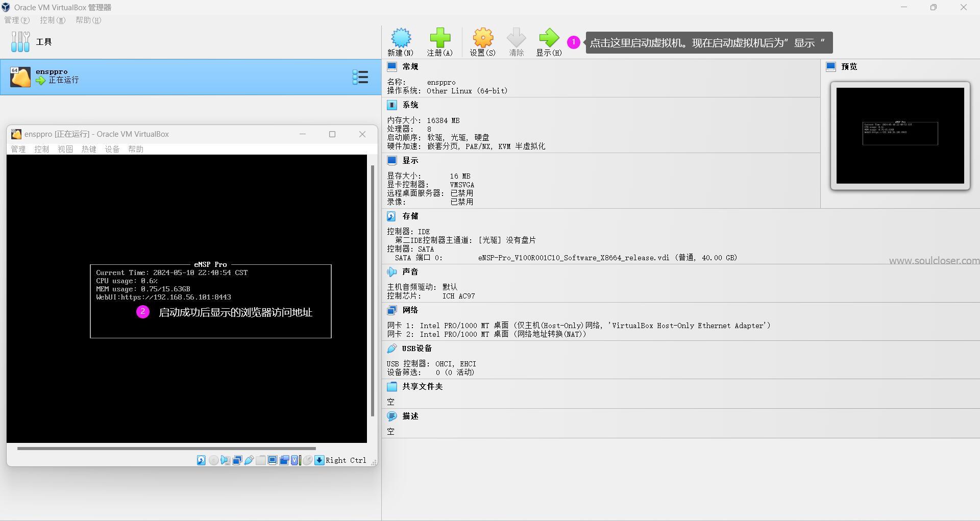
Task: Click the 系统 section heading link
Action: pos(410,105)
